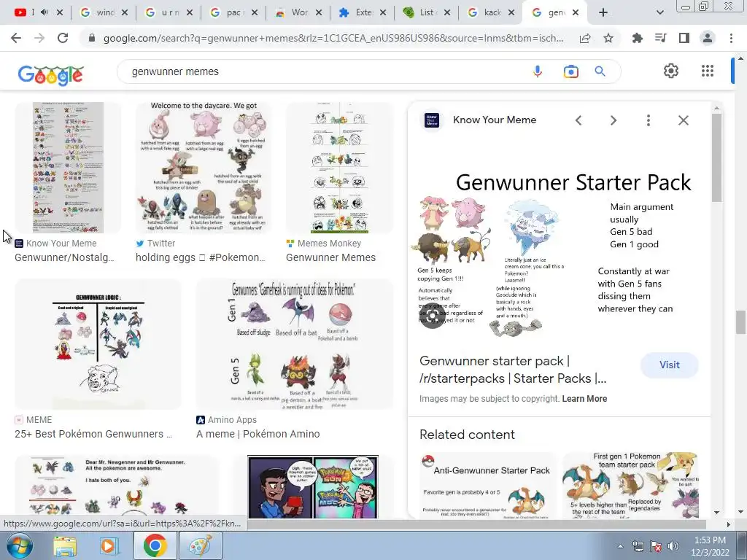
Task: Mute audio on YouTube tab
Action: point(44,12)
